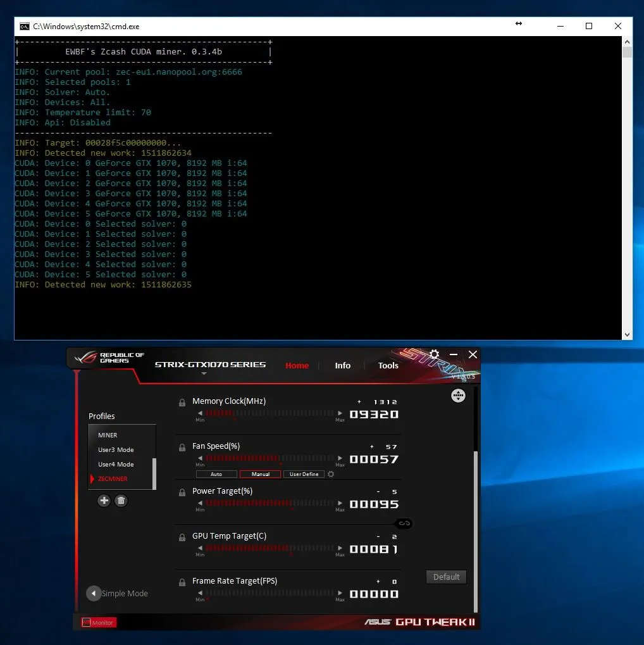The height and width of the screenshot is (645, 644).
Task: Open GPU Tweak settings gear icon
Action: click(434, 354)
